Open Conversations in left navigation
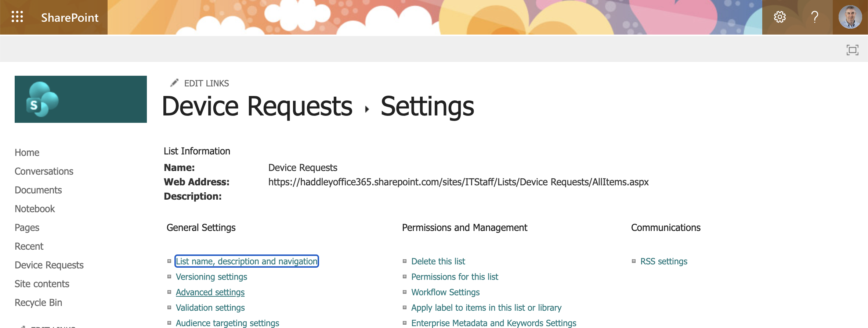 click(x=44, y=171)
